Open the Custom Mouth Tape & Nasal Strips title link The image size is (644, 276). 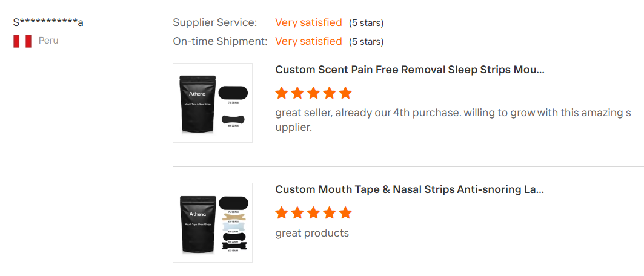(410, 189)
